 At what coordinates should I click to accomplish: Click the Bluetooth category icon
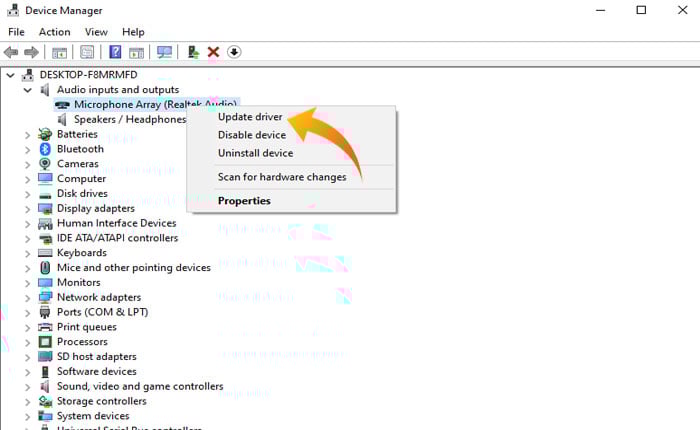coord(45,149)
